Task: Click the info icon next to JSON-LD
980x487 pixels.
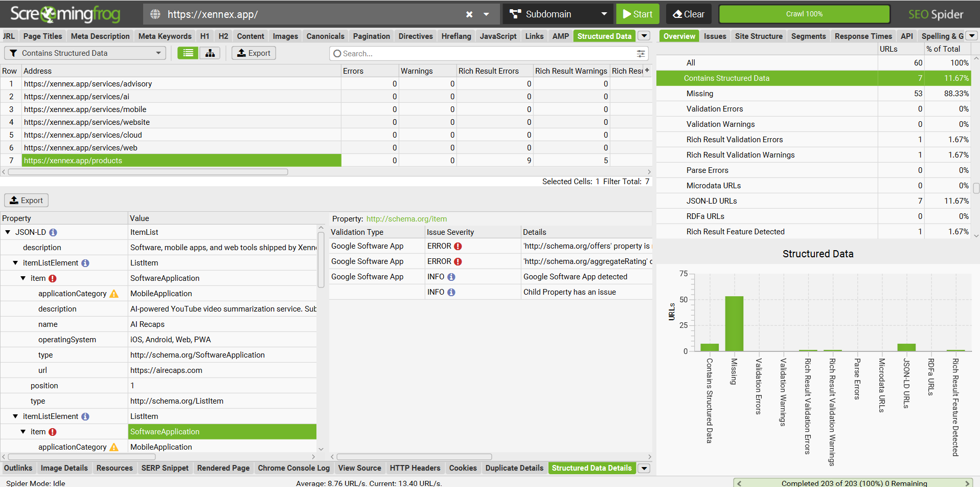Action: [x=53, y=232]
